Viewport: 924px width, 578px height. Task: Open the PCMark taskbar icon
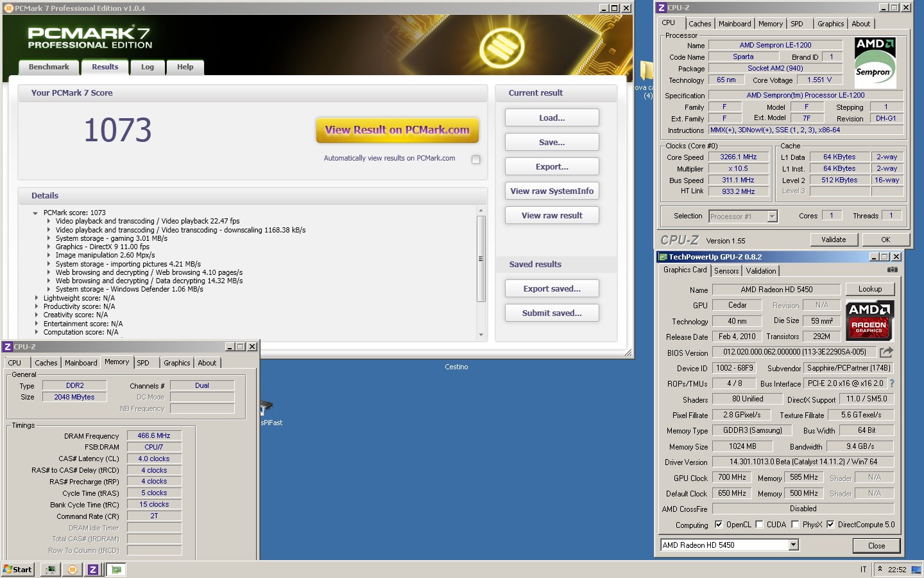[x=73, y=570]
